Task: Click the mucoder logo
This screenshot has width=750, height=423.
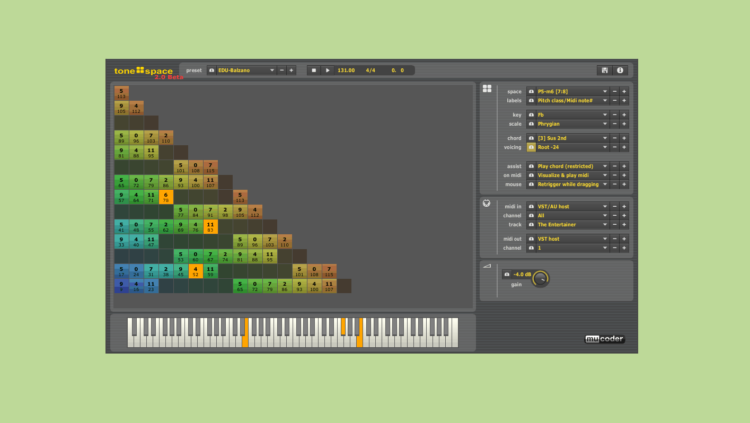Action: coord(605,339)
